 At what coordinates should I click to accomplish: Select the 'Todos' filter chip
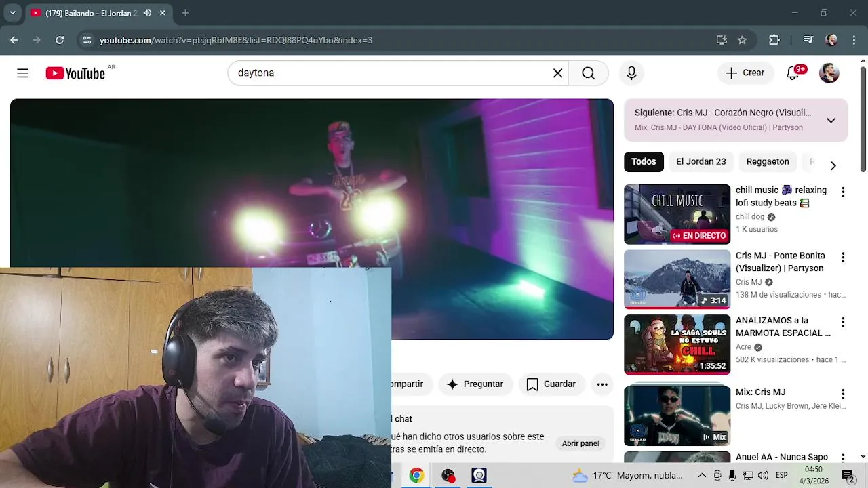click(644, 161)
